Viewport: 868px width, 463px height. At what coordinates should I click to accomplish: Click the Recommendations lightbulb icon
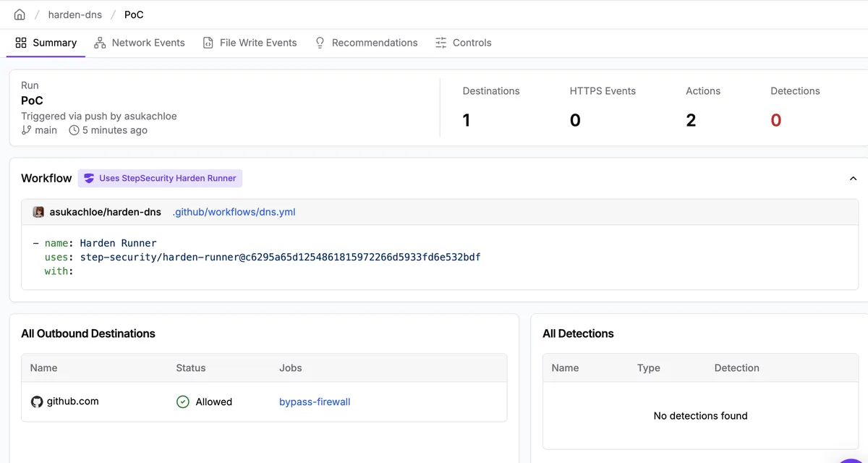320,43
